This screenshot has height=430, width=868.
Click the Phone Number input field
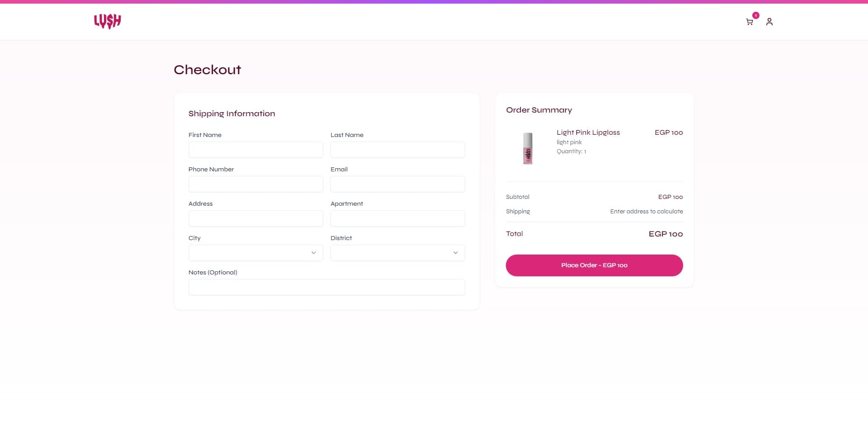(x=255, y=184)
